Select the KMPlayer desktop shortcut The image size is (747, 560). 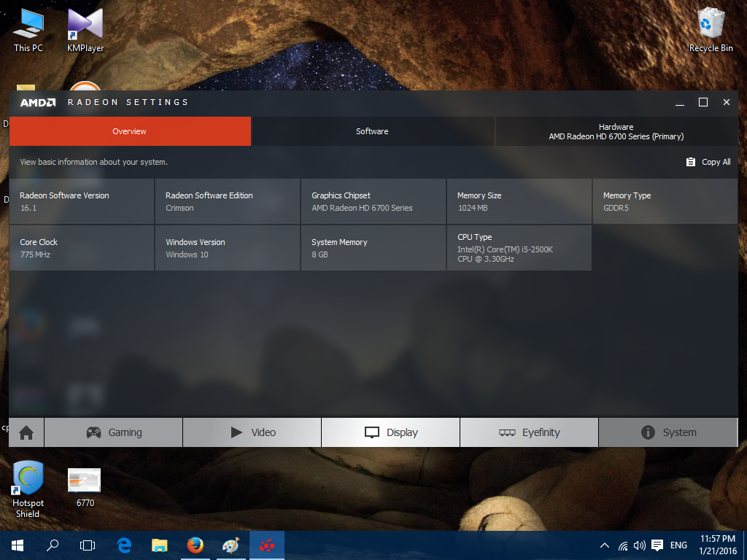(85, 30)
